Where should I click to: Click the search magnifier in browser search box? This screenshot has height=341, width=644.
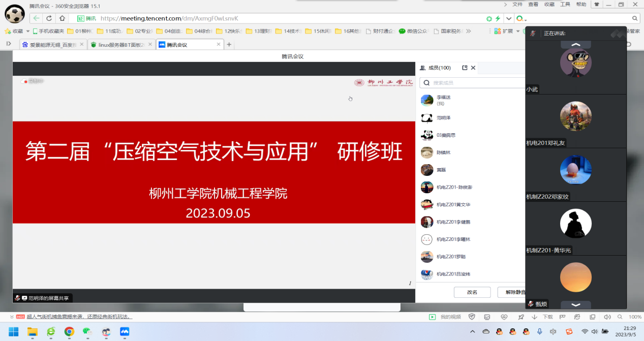point(635,18)
